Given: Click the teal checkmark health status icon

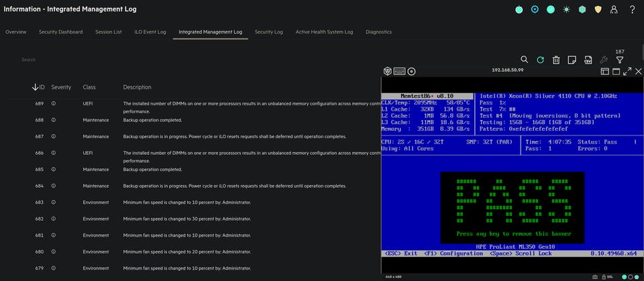Looking at the screenshot, I should [551, 9].
